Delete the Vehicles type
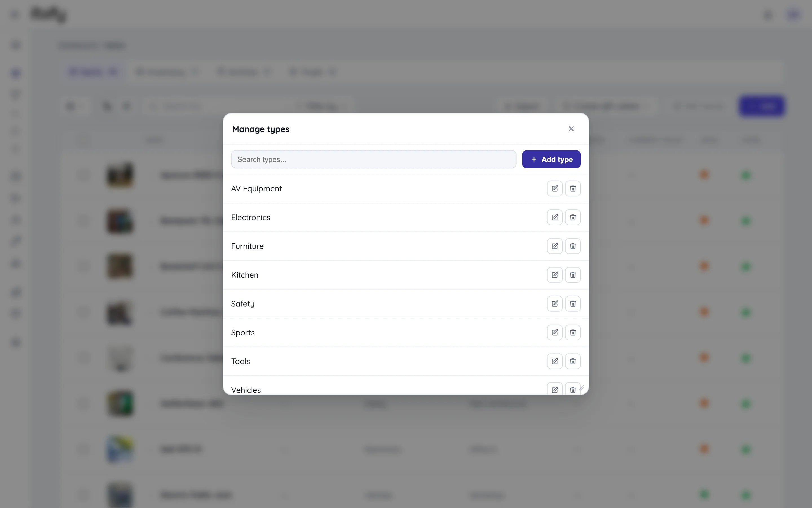812x508 pixels. tap(573, 389)
